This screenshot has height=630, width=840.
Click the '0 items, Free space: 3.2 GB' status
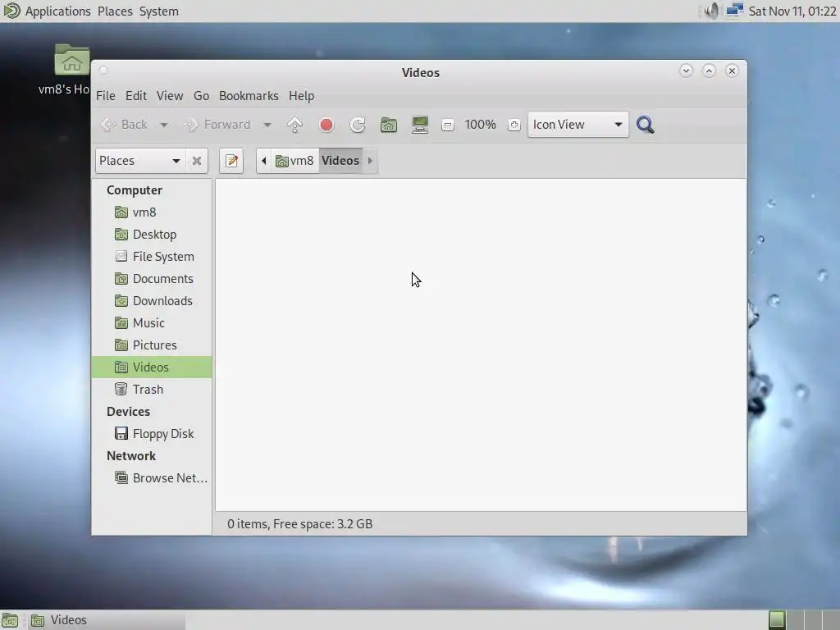click(300, 524)
